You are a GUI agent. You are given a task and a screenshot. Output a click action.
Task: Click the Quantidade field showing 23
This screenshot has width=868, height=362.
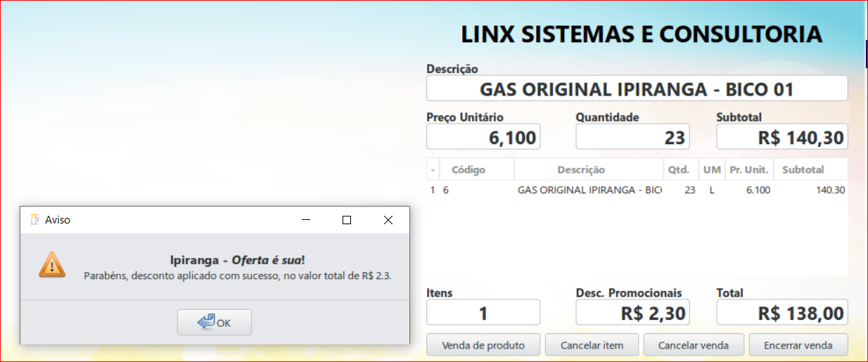pos(632,137)
